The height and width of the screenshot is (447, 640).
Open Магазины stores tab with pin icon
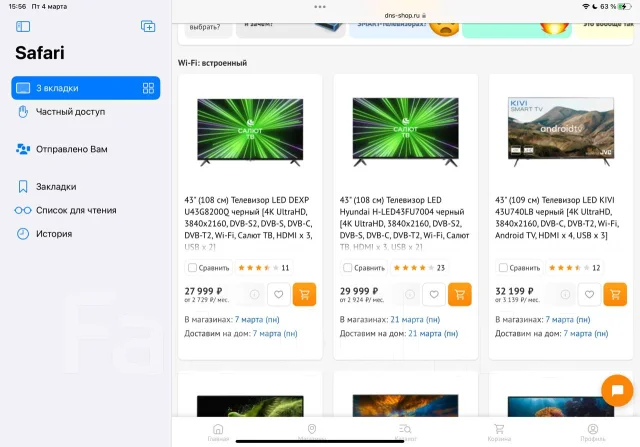click(312, 432)
